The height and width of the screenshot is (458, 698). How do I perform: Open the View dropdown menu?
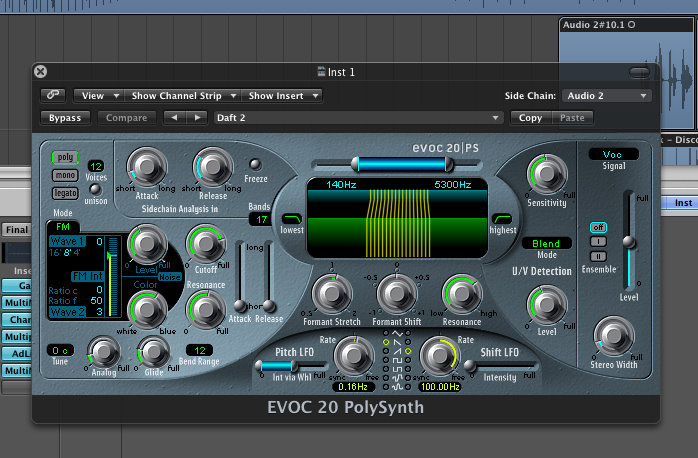click(x=100, y=96)
